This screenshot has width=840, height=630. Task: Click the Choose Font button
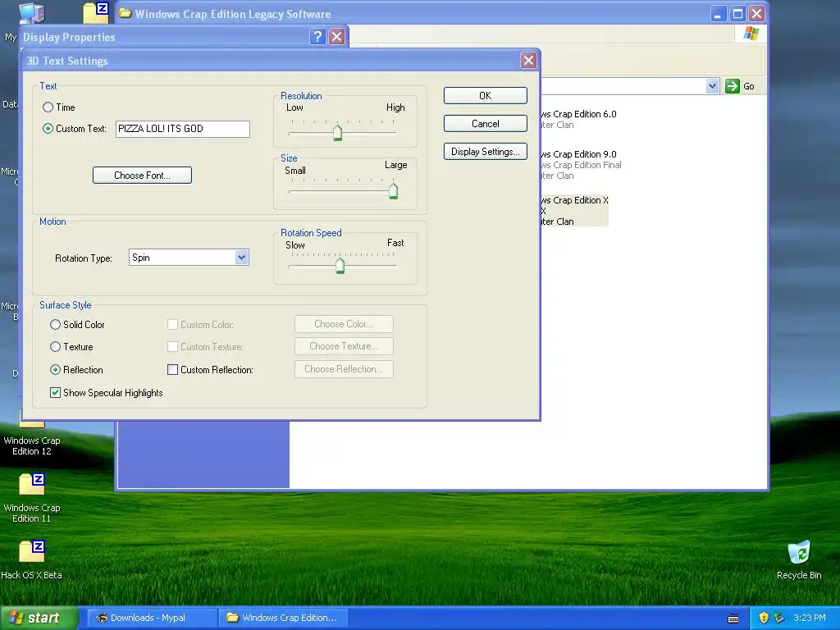[142, 176]
